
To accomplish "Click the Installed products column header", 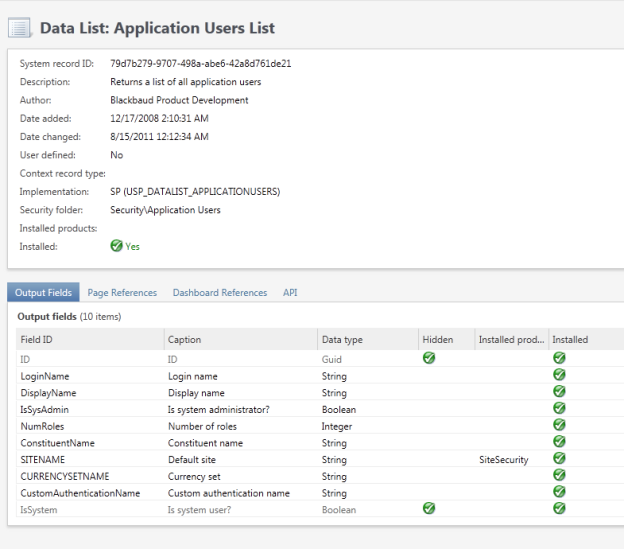I will pyautogui.click(x=510, y=340).
